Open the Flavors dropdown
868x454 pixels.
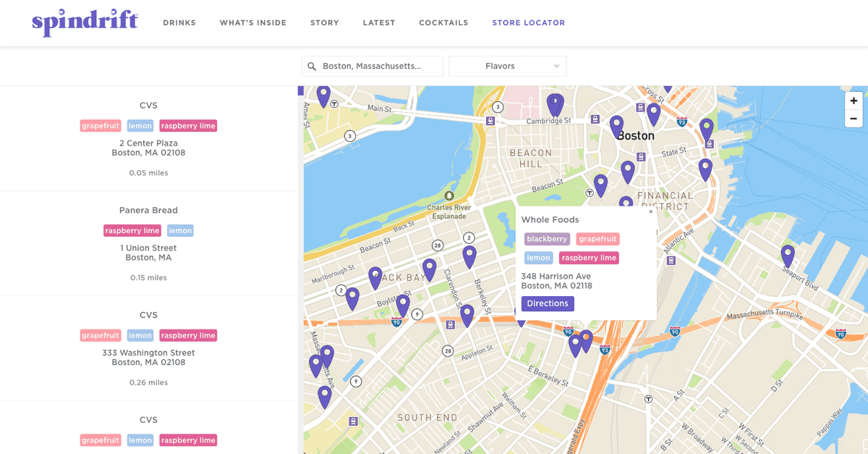pos(507,66)
